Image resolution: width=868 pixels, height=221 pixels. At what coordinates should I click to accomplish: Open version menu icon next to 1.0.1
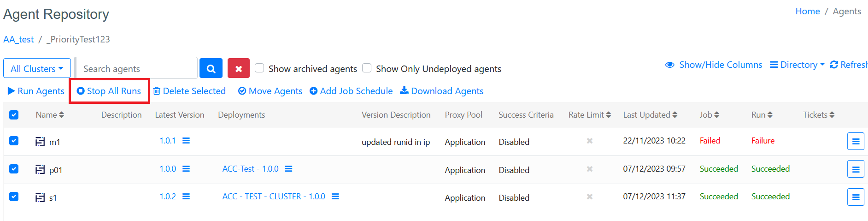186,141
